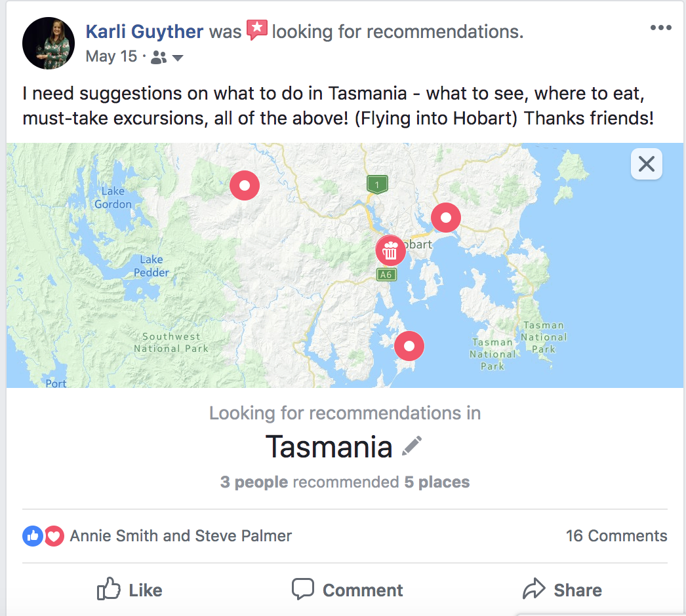Select the food pin near Hobart
Image resolution: width=686 pixels, height=616 pixels.
pos(390,250)
